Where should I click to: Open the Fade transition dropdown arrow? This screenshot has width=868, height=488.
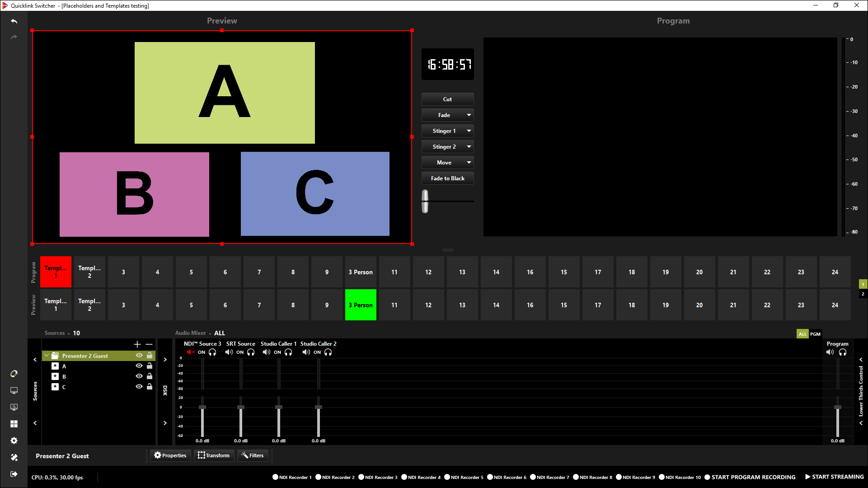(x=469, y=115)
